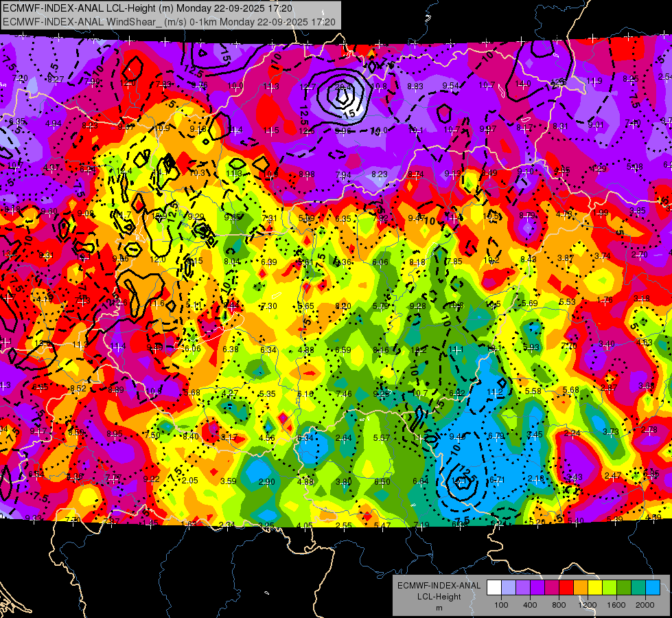Click the 4.27 grid value
The width and height of the screenshot is (672, 618).
point(230,393)
